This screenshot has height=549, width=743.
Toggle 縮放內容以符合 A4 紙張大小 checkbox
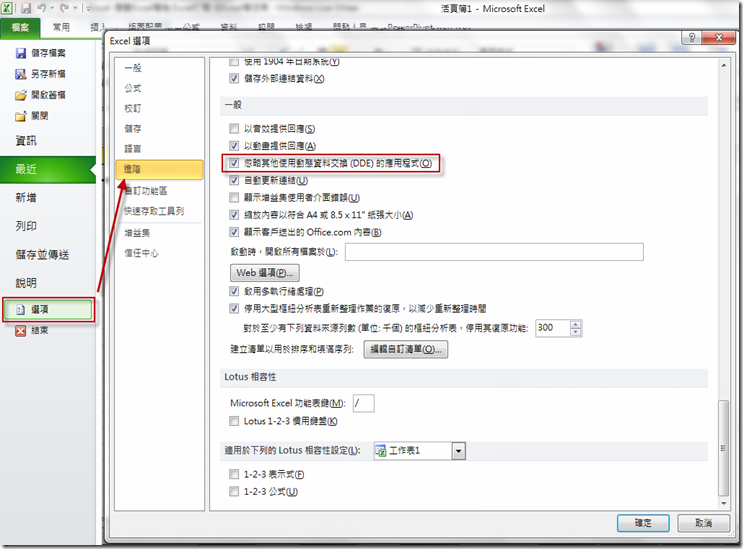coord(234,215)
